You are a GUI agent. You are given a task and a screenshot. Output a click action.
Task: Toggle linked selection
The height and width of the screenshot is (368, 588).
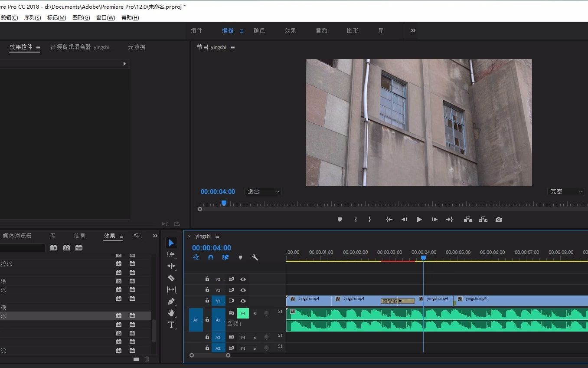225,257
